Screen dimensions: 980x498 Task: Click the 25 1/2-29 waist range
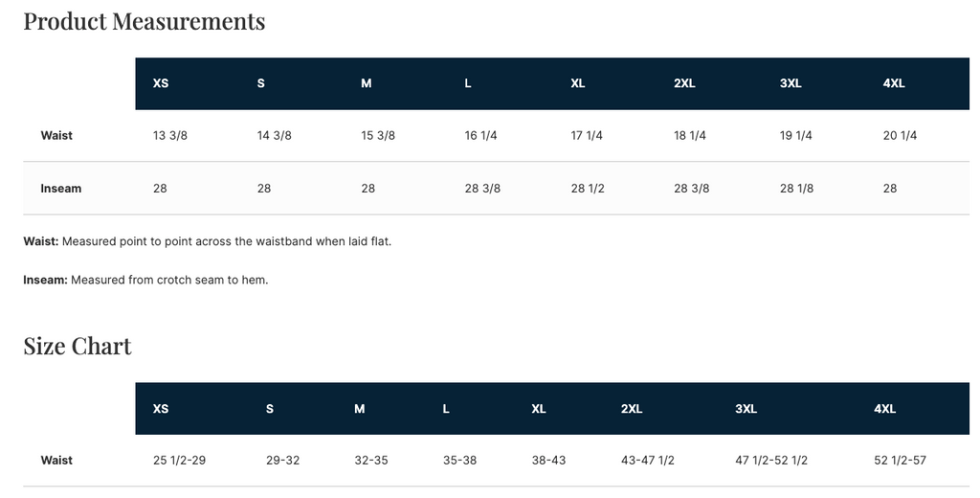(179, 461)
